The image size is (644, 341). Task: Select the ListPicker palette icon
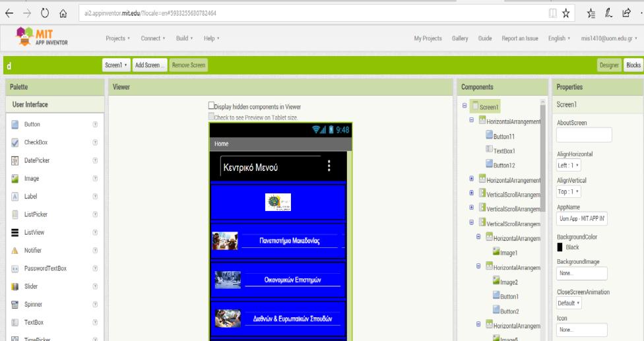pos(15,214)
